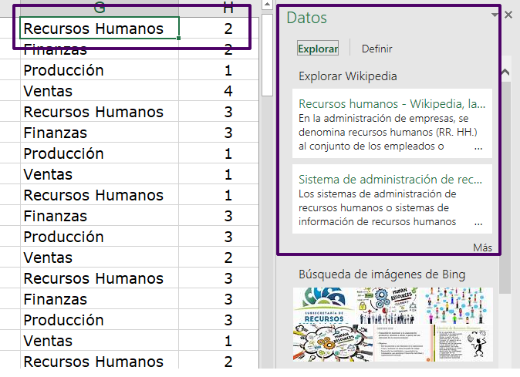
Task: Open the Subsecretaría de Recursos image thumbnail
Action: [323, 306]
